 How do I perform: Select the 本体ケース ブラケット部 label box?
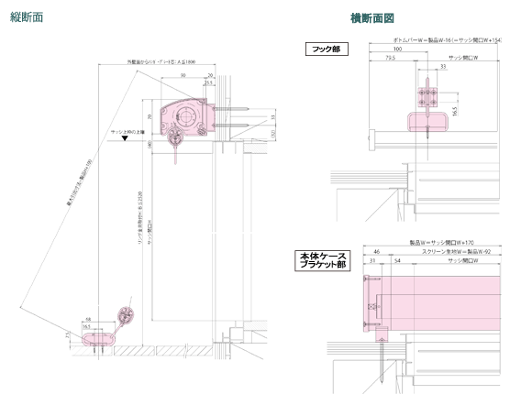[x=322, y=260]
